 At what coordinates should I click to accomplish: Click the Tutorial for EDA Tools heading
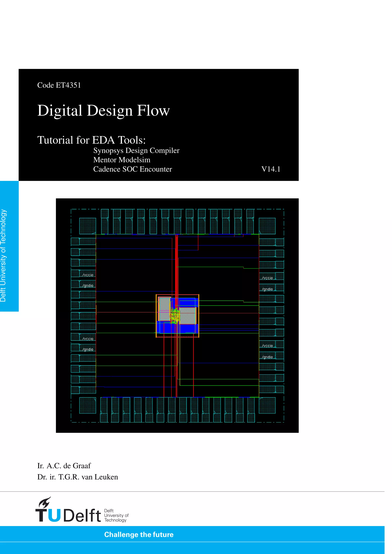pos(91,140)
